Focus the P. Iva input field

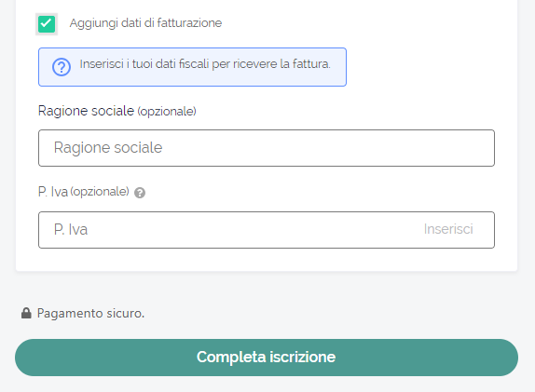(x=267, y=230)
